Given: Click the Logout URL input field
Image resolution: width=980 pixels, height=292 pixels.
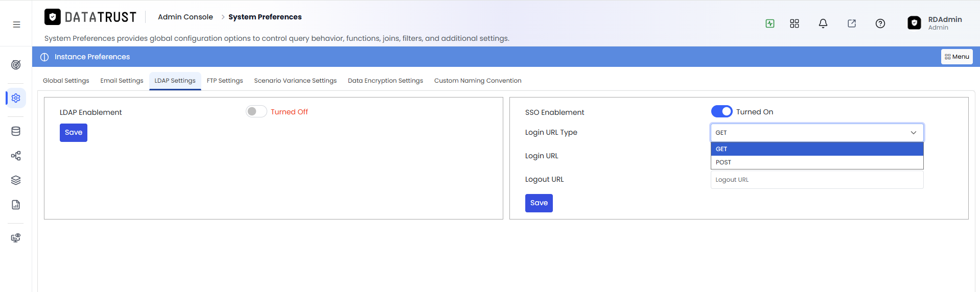Looking at the screenshot, I should tap(817, 180).
